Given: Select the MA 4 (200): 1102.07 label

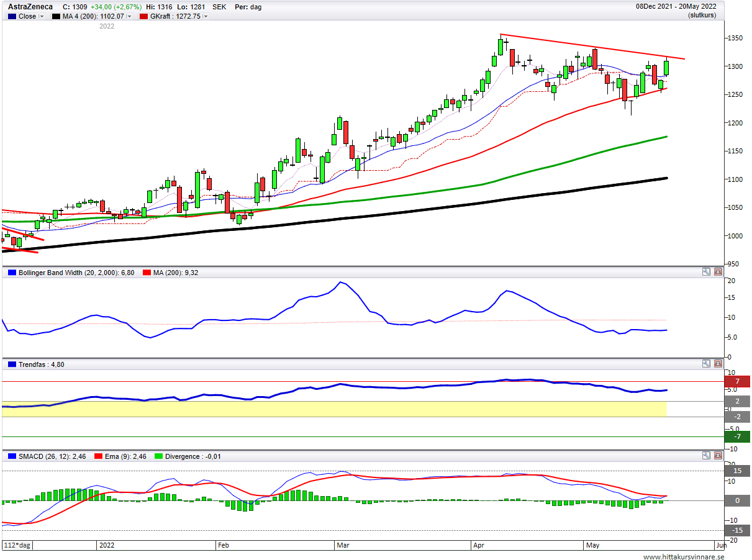Looking at the screenshot, I should pos(93,17).
